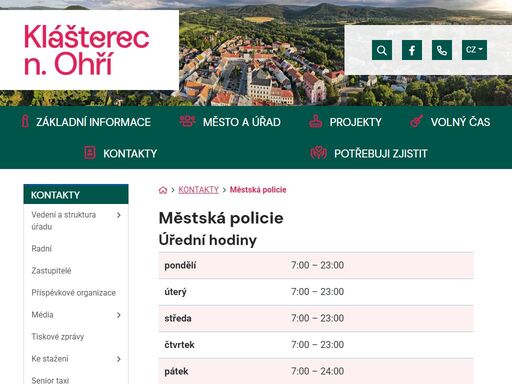Open the Radní sidebar link
This screenshot has height=384, width=512.
coord(42,249)
